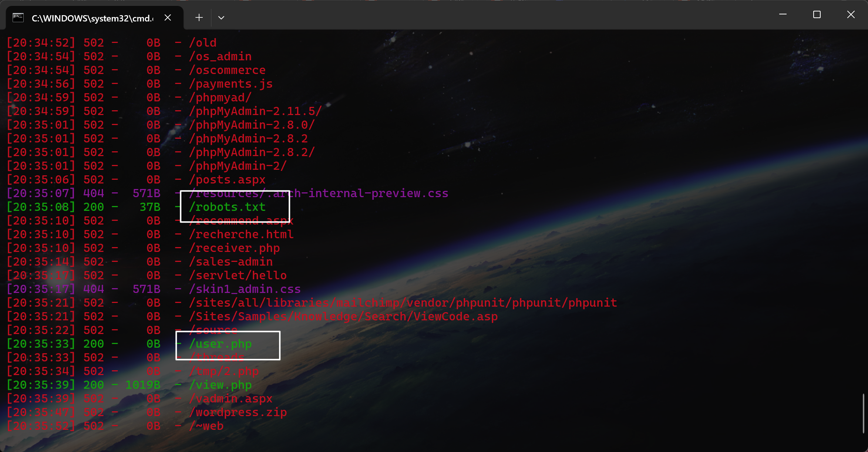Expand the new tab profile dropdown

[221, 18]
